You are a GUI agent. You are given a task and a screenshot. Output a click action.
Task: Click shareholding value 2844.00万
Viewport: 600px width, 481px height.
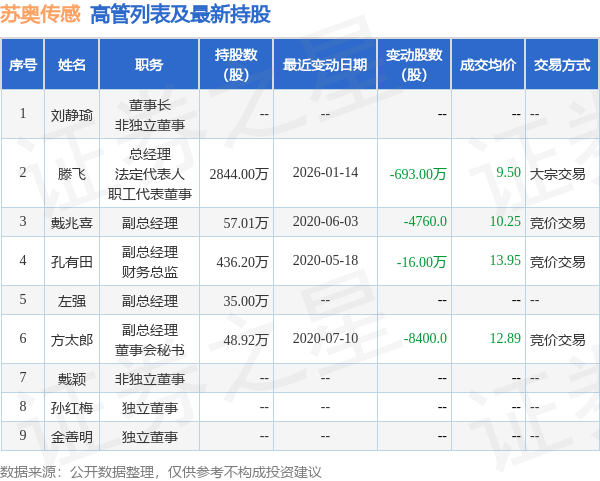click(x=238, y=174)
